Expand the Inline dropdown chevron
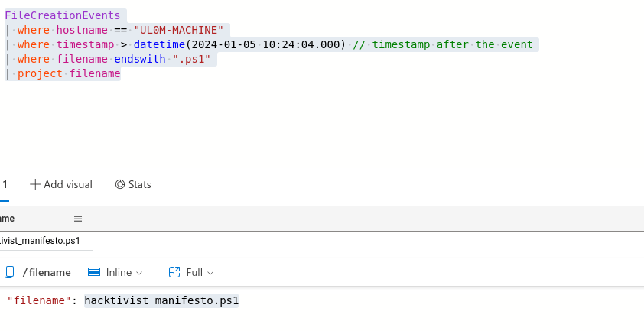The image size is (644, 331). pos(139,273)
